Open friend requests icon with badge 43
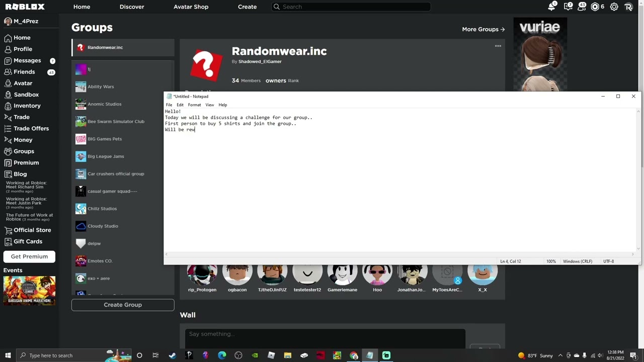 (581, 7)
